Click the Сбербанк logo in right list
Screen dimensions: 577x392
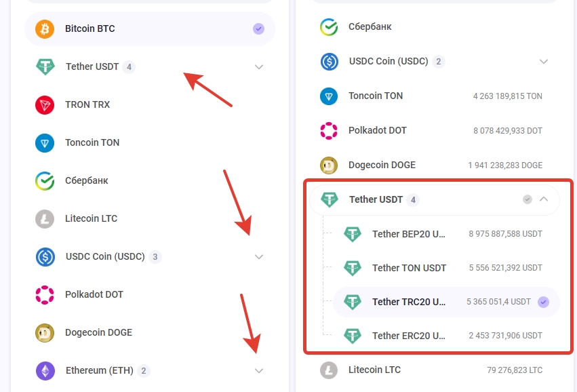point(329,27)
